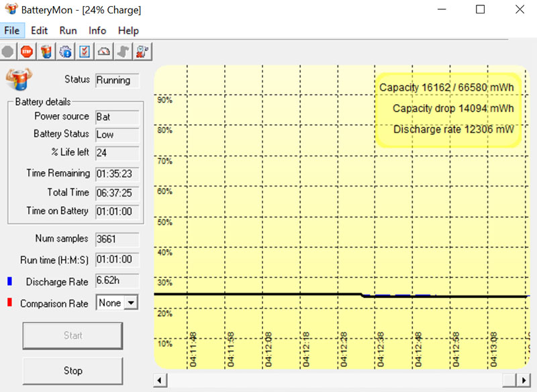
Task: Click the 04:12:28 time label on graph
Action: tap(344, 349)
